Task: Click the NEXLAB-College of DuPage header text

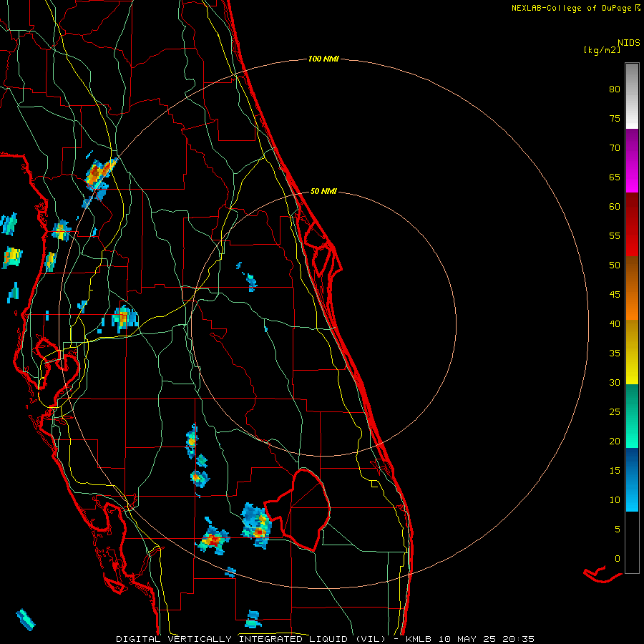Action: [x=572, y=8]
